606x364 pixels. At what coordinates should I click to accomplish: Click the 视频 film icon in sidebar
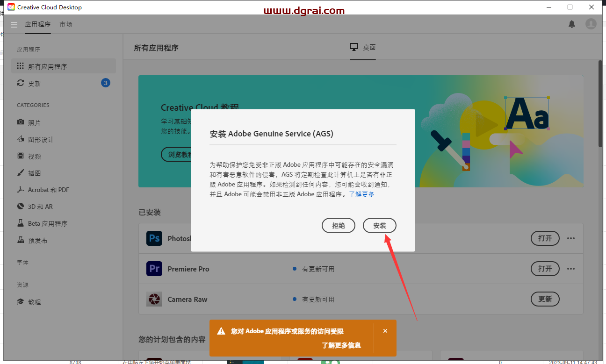pyautogui.click(x=20, y=156)
